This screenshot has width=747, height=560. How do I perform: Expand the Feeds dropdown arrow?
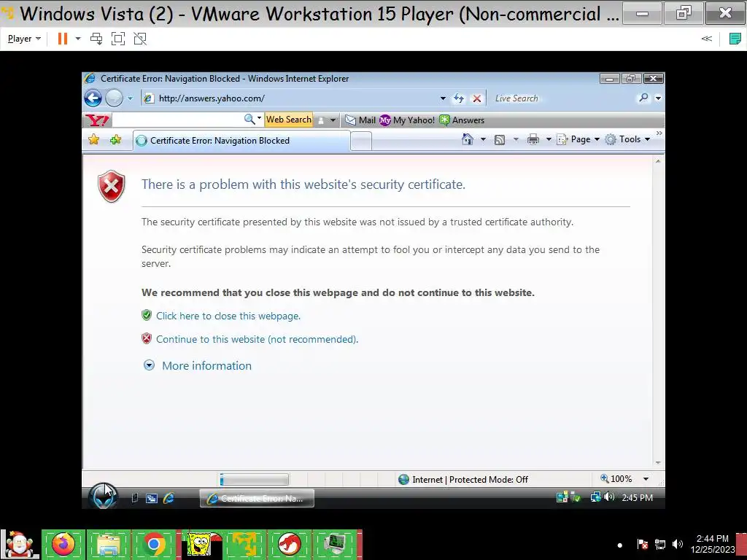[516, 139]
